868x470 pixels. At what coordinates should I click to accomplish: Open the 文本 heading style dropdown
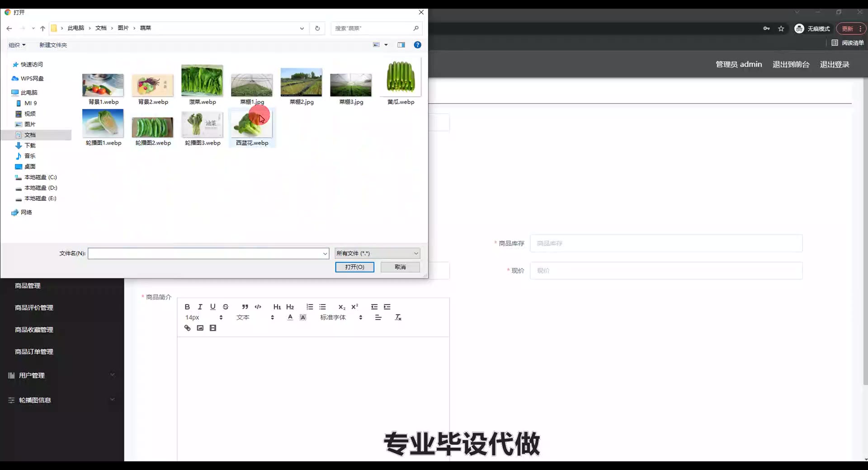tap(255, 317)
